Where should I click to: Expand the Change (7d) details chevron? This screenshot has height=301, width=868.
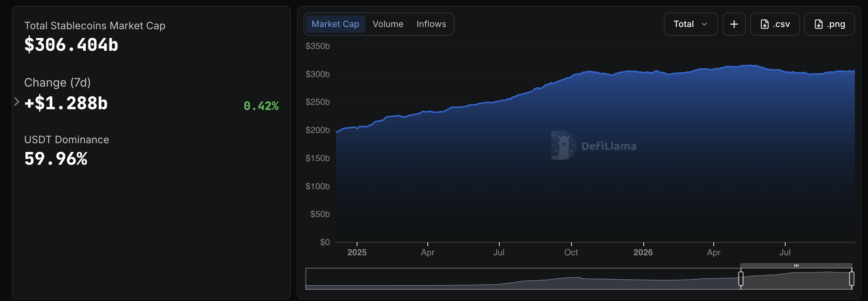tap(16, 102)
